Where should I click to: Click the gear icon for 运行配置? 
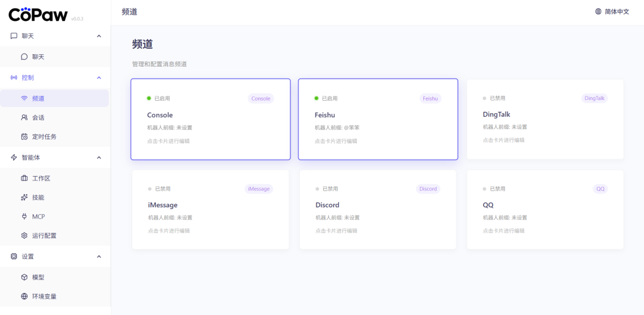24,236
